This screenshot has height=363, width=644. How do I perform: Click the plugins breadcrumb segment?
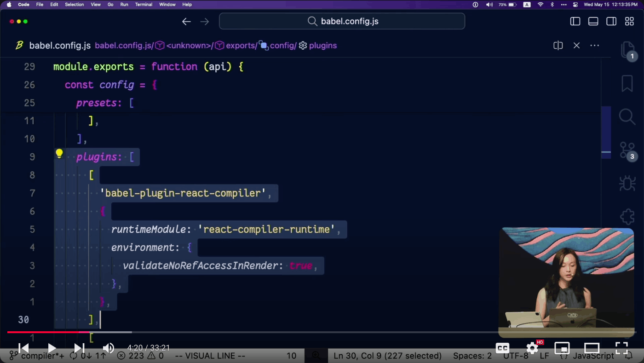(318, 46)
